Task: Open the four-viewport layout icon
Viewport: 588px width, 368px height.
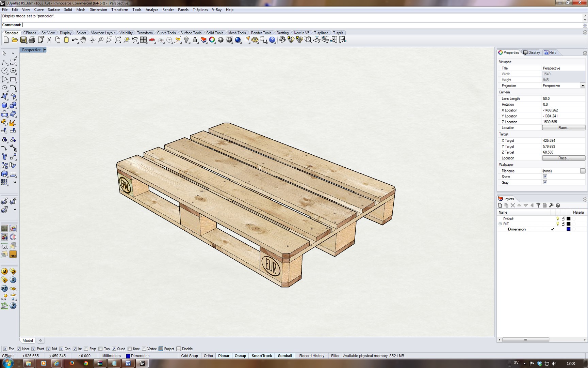Action: [143, 40]
